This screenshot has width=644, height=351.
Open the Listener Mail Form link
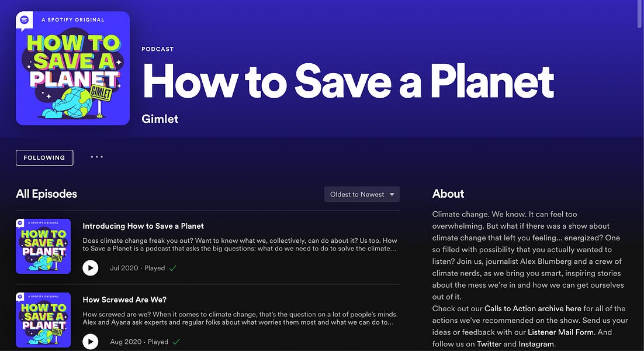coord(560,332)
